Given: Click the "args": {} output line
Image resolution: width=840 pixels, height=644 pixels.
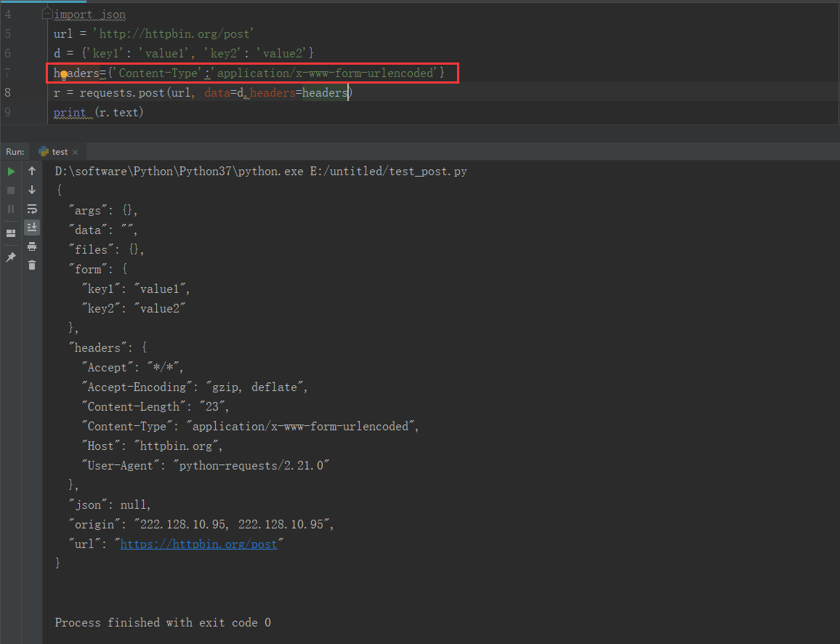Looking at the screenshot, I should (x=103, y=211).
